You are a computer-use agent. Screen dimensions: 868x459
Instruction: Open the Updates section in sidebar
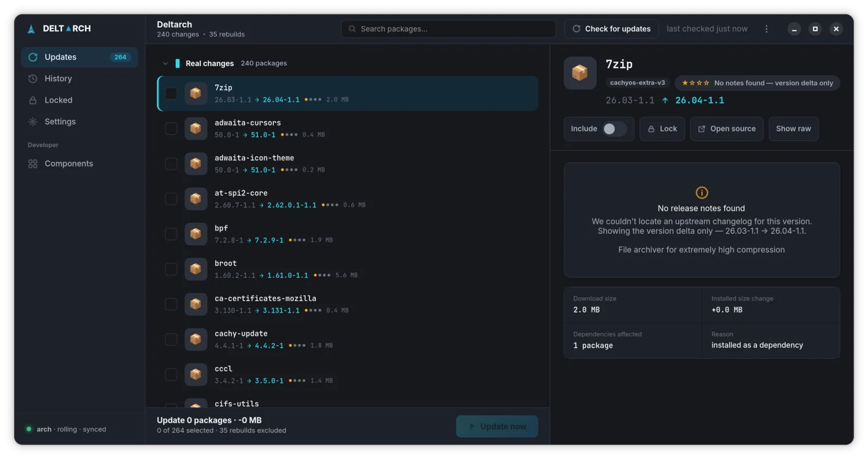click(x=80, y=57)
